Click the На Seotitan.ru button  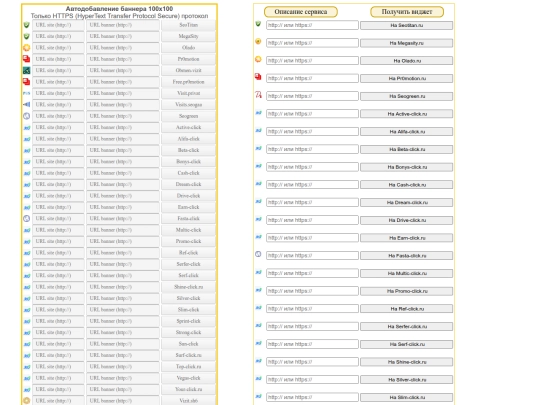(x=406, y=25)
